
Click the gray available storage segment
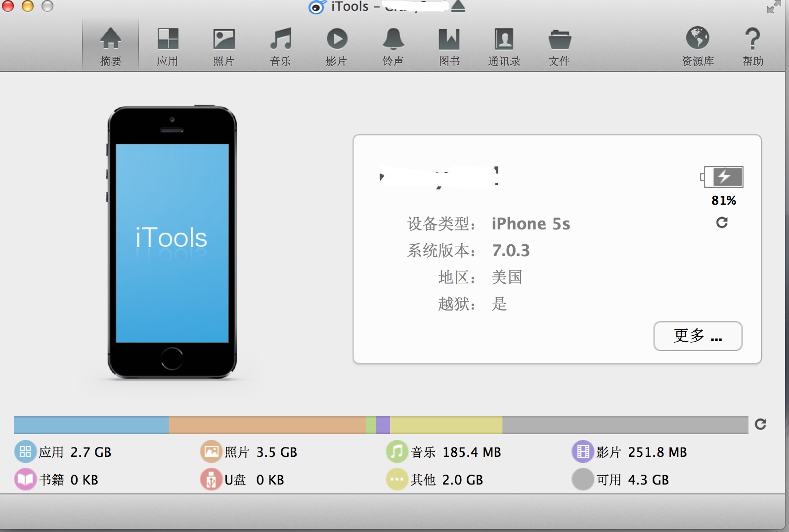pos(625,425)
